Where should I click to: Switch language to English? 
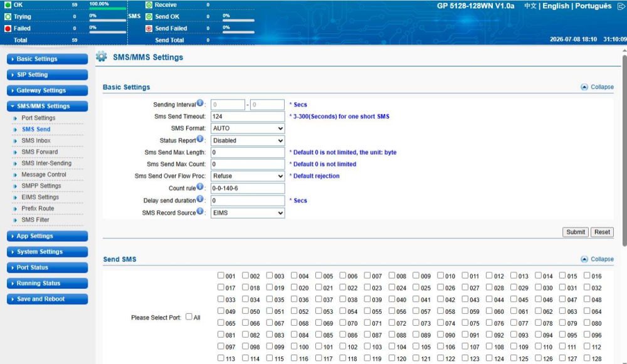tap(556, 6)
